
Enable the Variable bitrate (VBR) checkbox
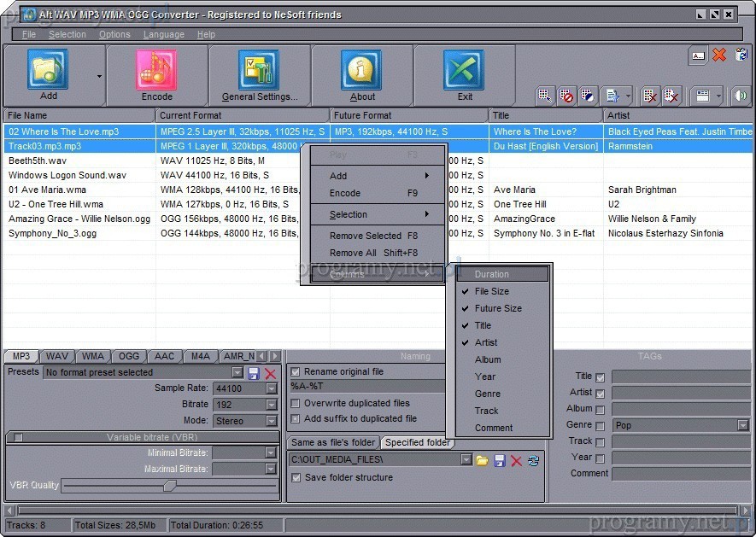tap(18, 437)
